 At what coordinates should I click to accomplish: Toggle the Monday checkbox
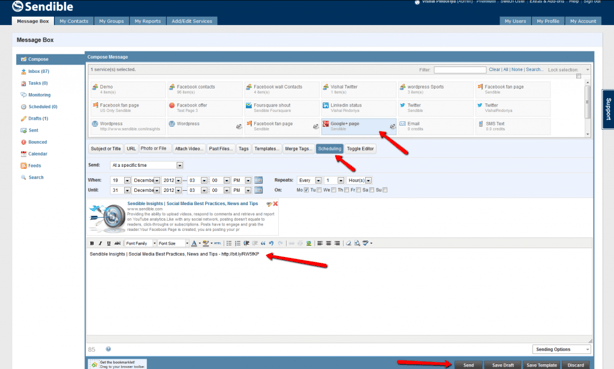(306, 190)
